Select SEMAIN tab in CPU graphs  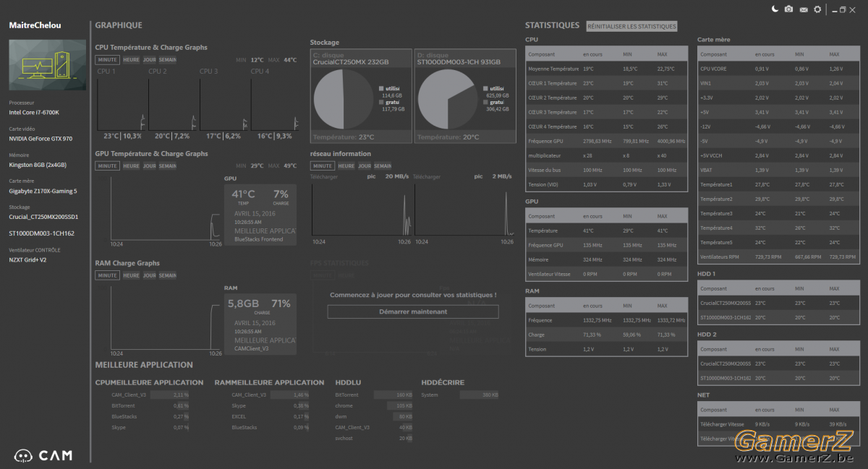tap(167, 60)
